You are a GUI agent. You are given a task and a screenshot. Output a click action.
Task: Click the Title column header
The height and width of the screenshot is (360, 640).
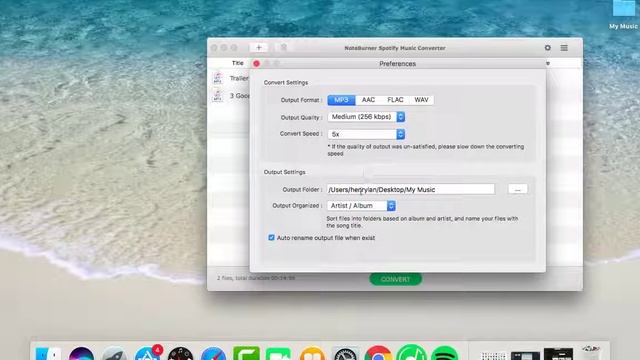[x=238, y=63]
